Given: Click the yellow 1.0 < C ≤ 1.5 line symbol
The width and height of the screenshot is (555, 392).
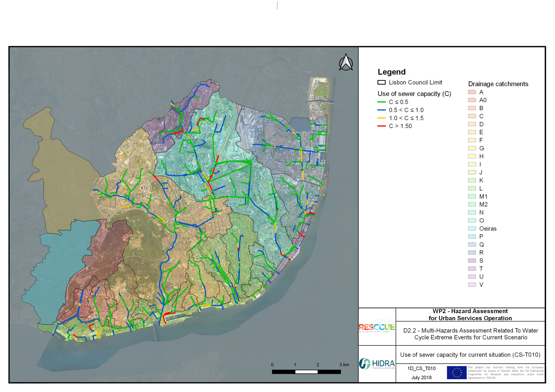Looking at the screenshot, I should (x=381, y=118).
